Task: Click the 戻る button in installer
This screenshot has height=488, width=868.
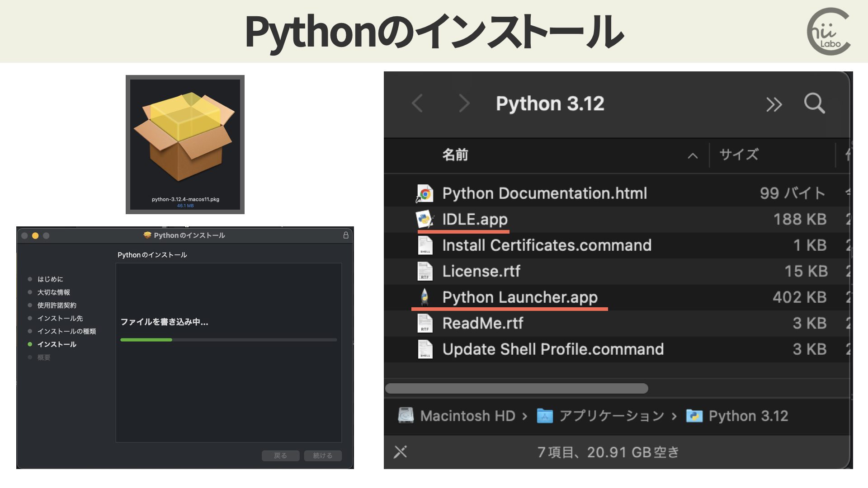Action: click(280, 455)
